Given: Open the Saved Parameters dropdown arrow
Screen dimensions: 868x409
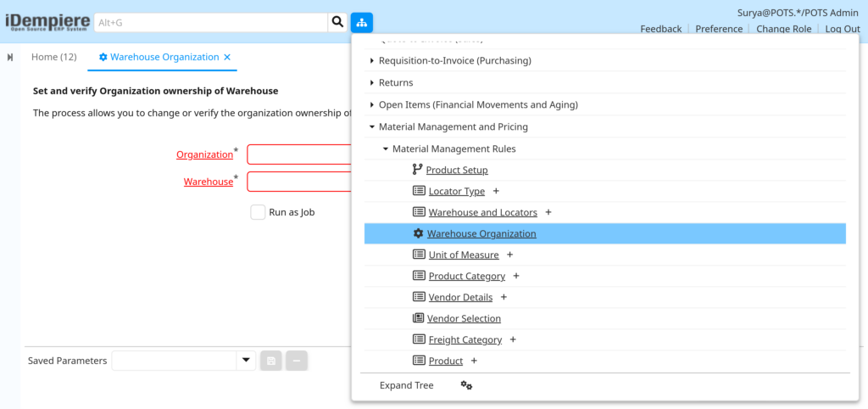Looking at the screenshot, I should click(x=246, y=361).
